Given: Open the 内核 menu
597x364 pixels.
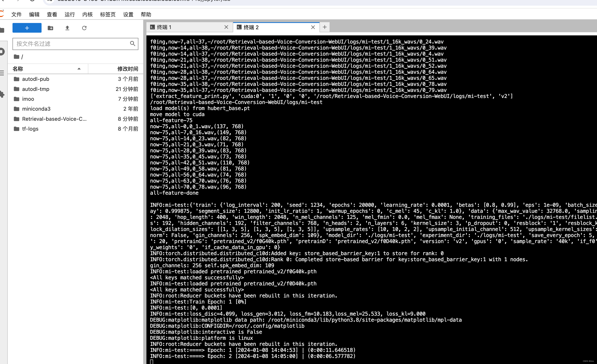Looking at the screenshot, I should pos(88,15).
